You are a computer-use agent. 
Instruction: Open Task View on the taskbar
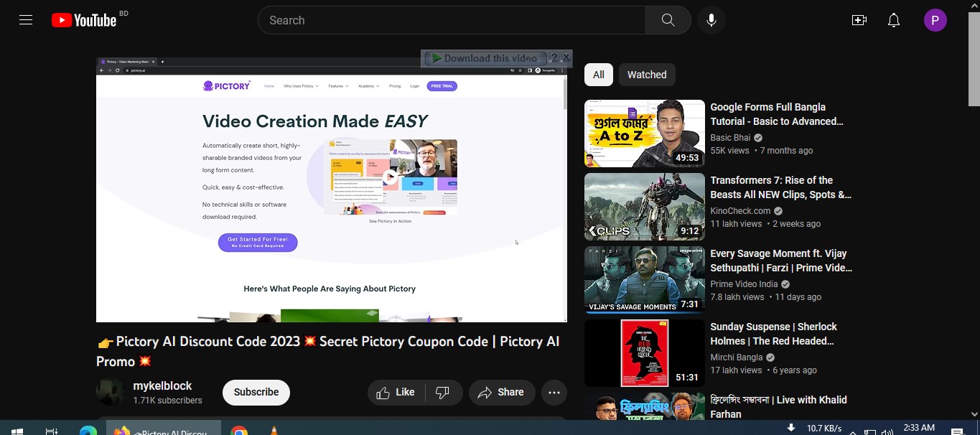(x=52, y=430)
